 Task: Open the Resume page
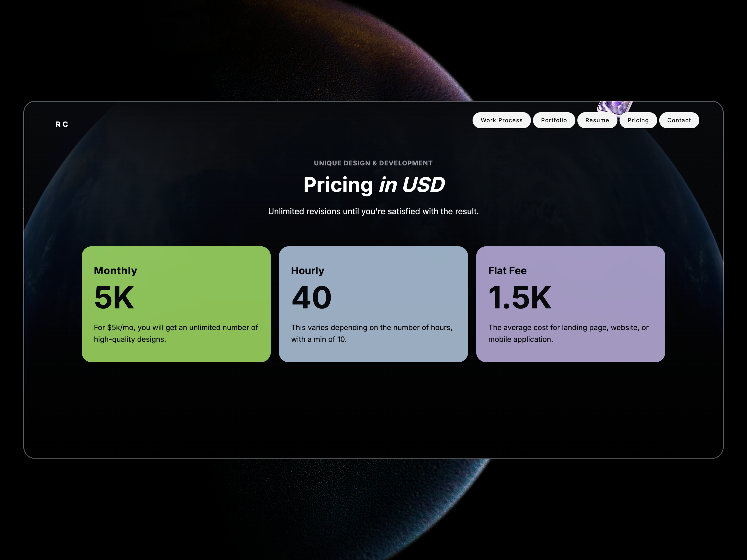coord(597,120)
